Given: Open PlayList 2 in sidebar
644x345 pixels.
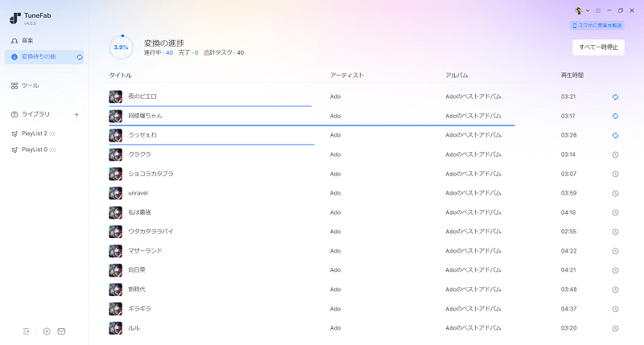Looking at the screenshot, I should tap(33, 133).
